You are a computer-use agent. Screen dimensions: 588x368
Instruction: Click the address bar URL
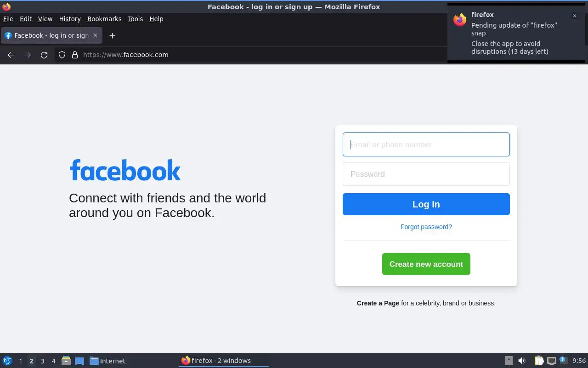click(x=126, y=55)
